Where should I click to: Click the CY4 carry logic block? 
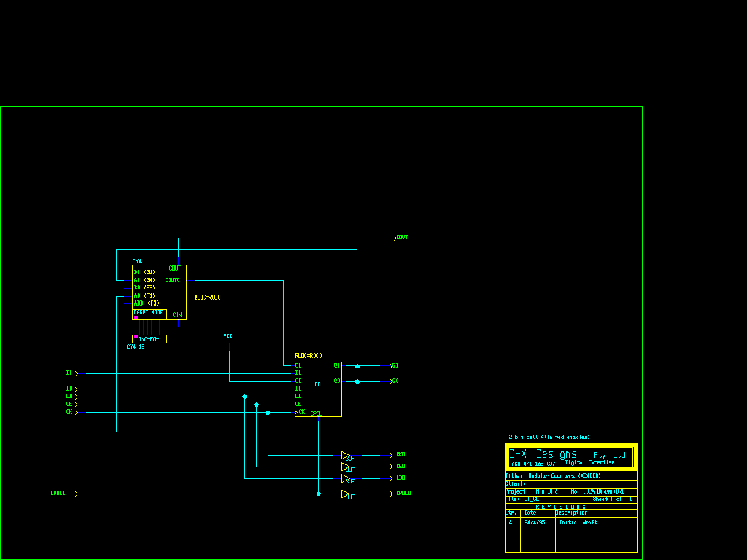(159, 292)
